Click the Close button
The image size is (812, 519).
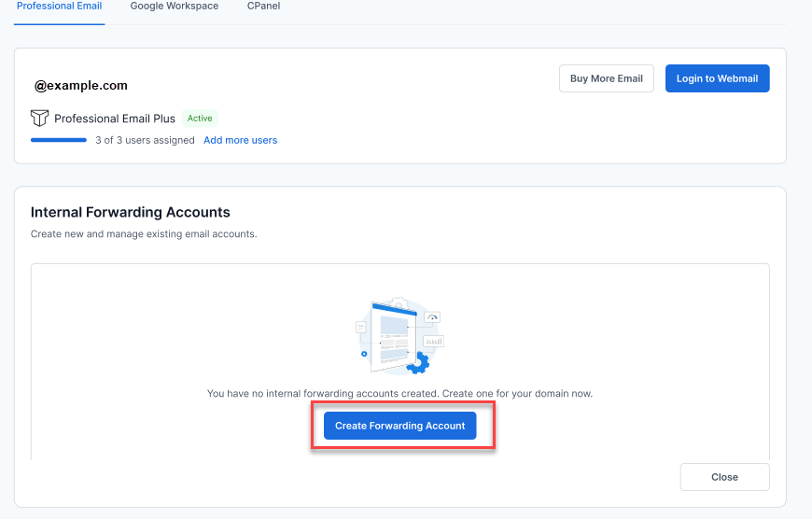tap(724, 477)
